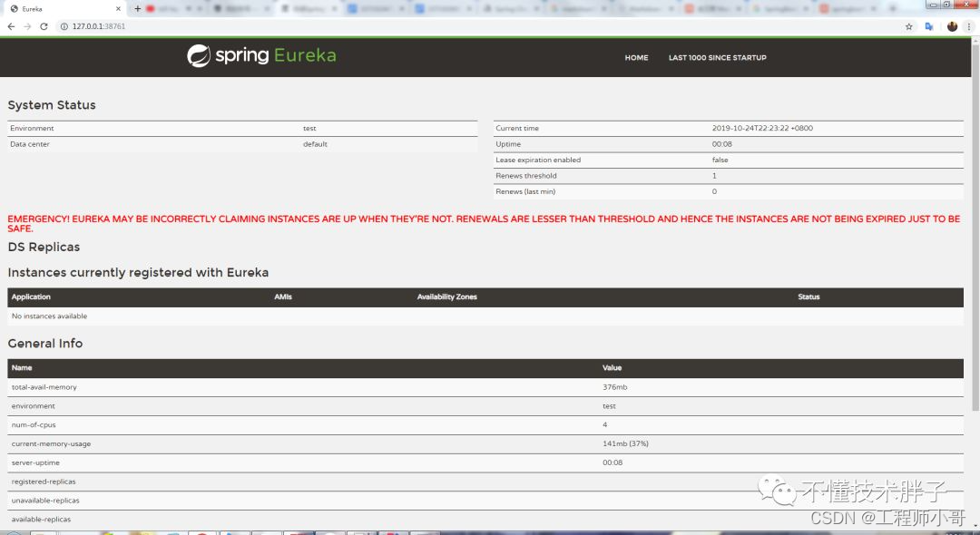Screen dimensions: 980x535
Task: Click the Uptime label in System Status
Action: pos(508,143)
